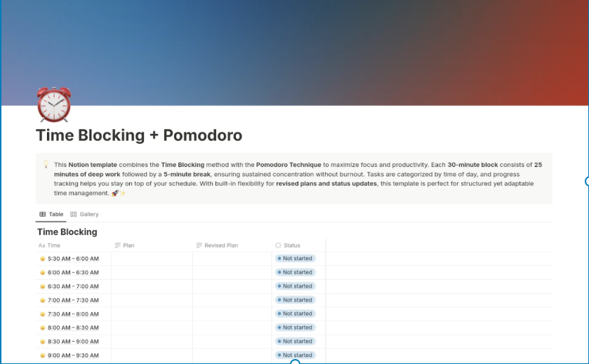Open the 6:30 AM – 7:00 AM row

pos(73,286)
